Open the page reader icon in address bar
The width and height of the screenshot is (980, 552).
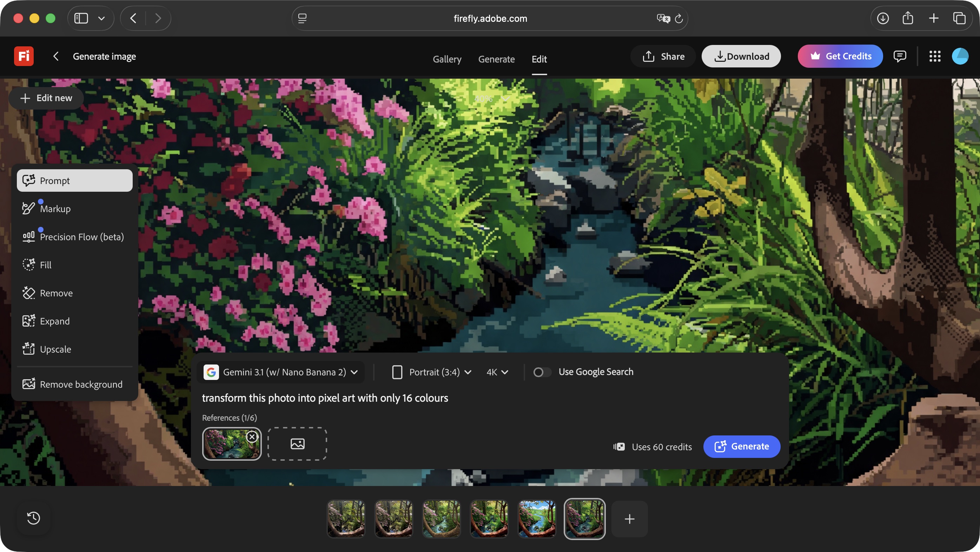(303, 18)
